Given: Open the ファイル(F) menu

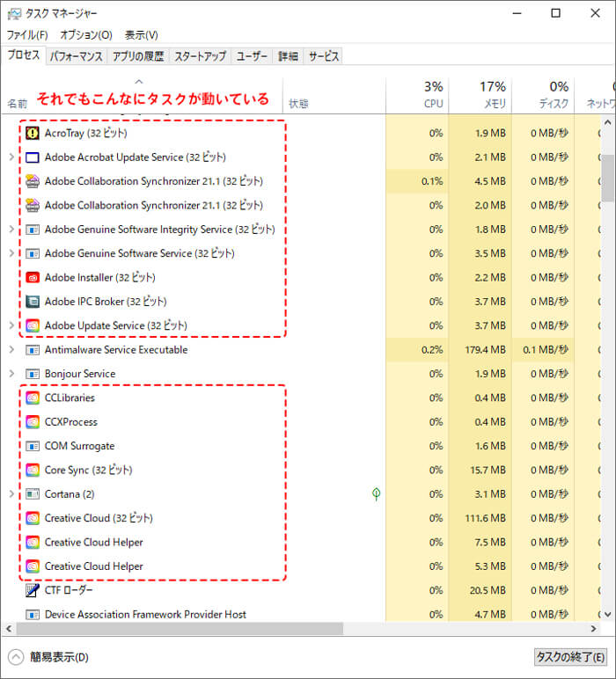Looking at the screenshot, I should coord(27,35).
